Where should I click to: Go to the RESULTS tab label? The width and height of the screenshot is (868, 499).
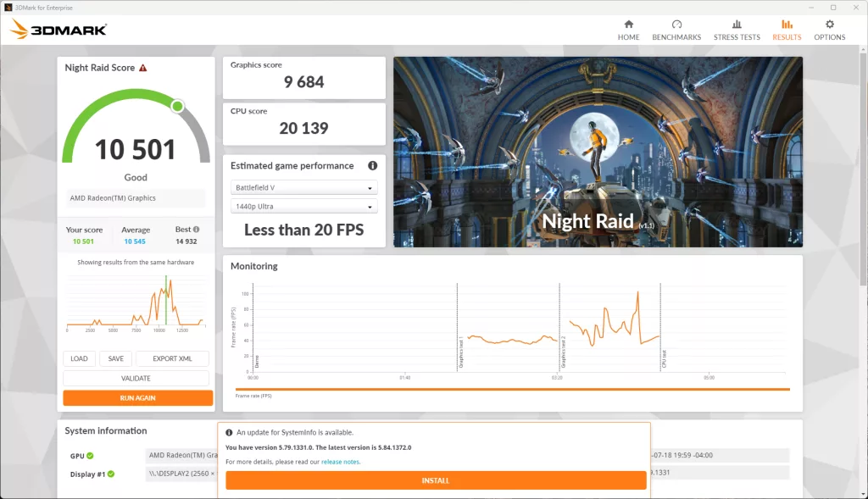click(x=787, y=37)
